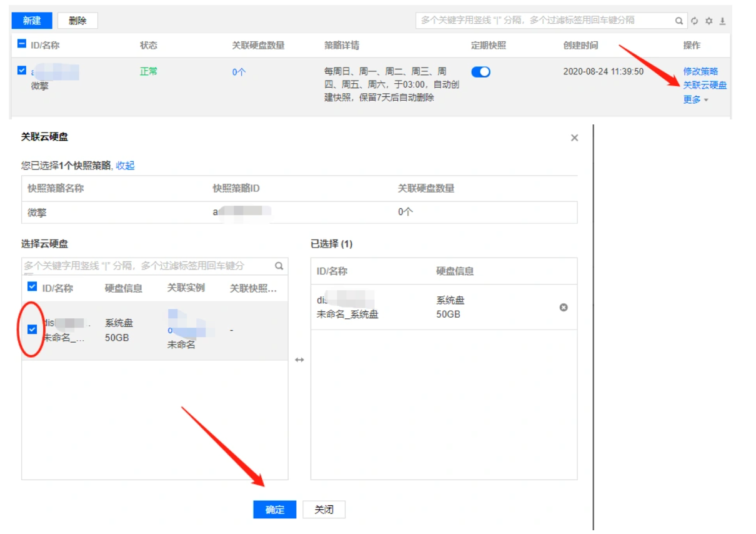Open 修改策略 for the policy
This screenshot has width=756, height=534.
[700, 71]
